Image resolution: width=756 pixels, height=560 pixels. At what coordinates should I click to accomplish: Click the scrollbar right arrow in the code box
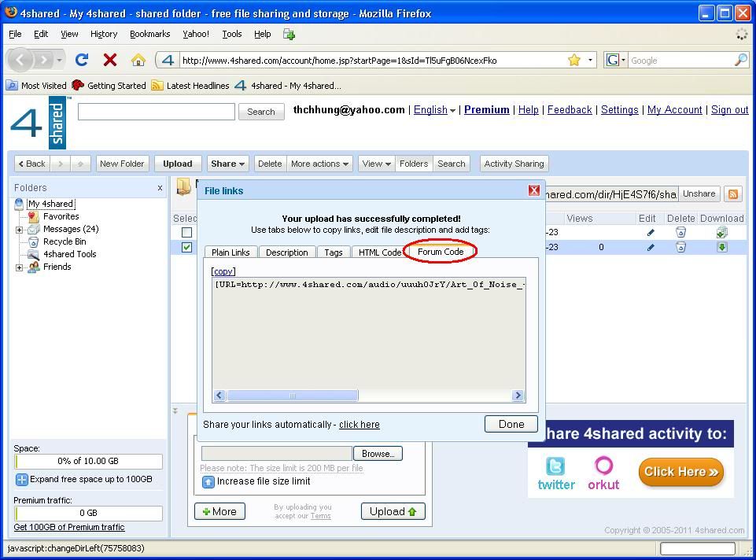coord(518,396)
